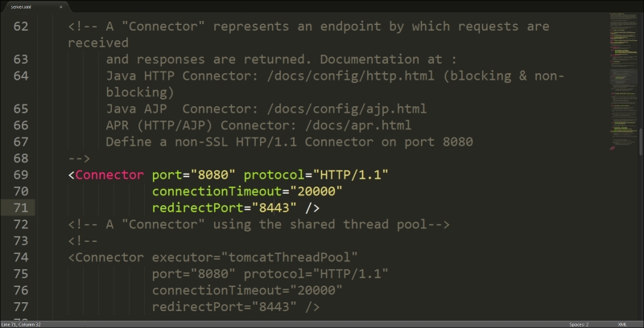Click the tomcatThreadPool executor value
Image resolution: width=644 pixels, height=328 pixels.
[289, 257]
